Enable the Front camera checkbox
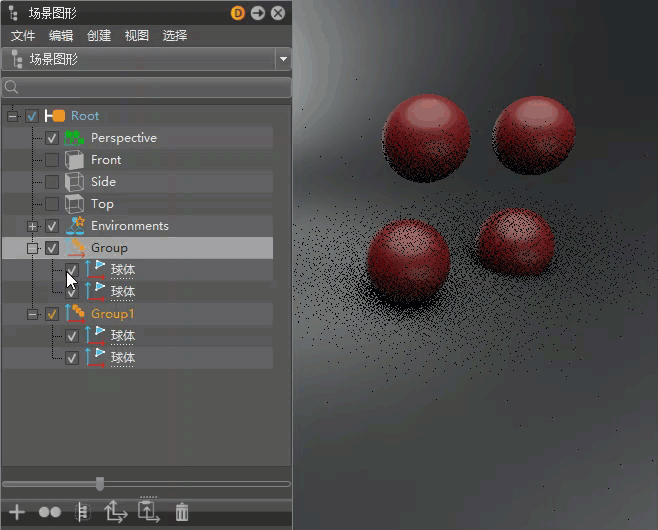 coord(52,160)
